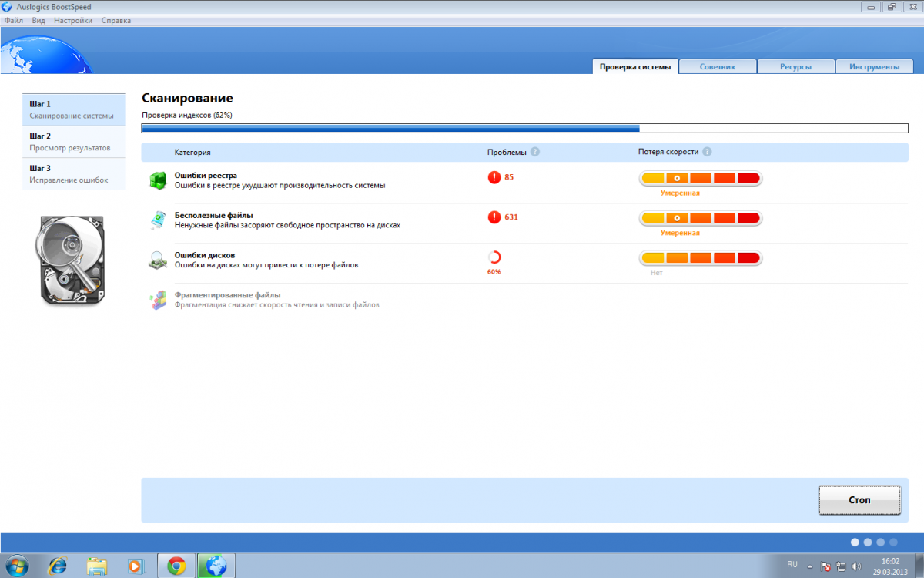Switch to the Ресурсы tab
Screen dimensions: 924x578
(x=795, y=67)
